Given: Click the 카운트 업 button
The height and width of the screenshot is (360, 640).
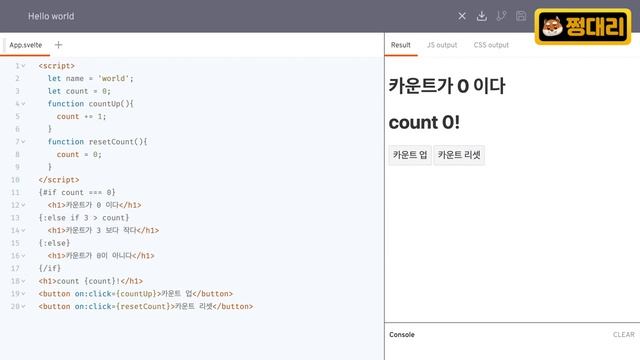Looking at the screenshot, I should [410, 155].
